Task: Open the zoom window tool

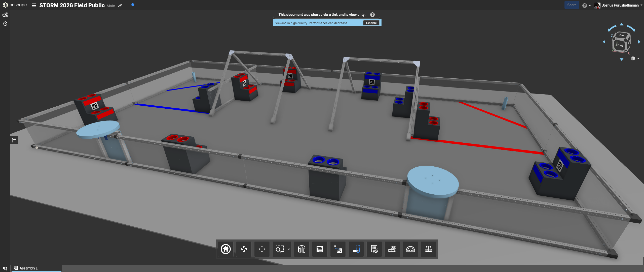Action: coord(279,249)
